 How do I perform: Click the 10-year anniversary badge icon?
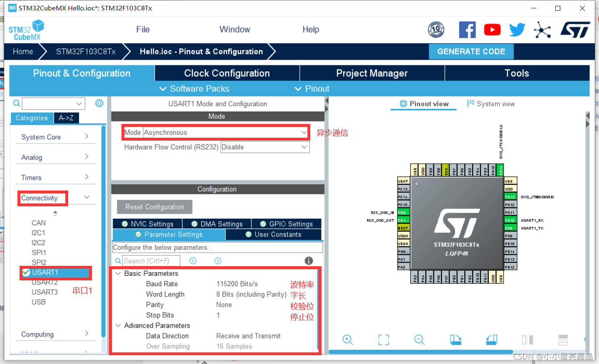pyautogui.click(x=436, y=30)
